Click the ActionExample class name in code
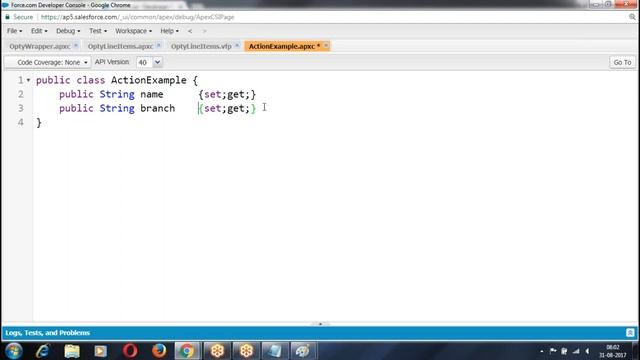The width and height of the screenshot is (640, 360). (149, 80)
